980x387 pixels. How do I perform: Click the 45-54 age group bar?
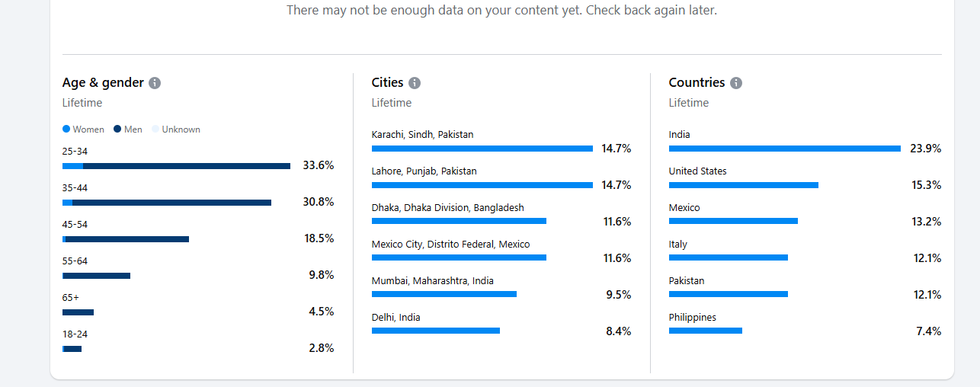coord(126,239)
